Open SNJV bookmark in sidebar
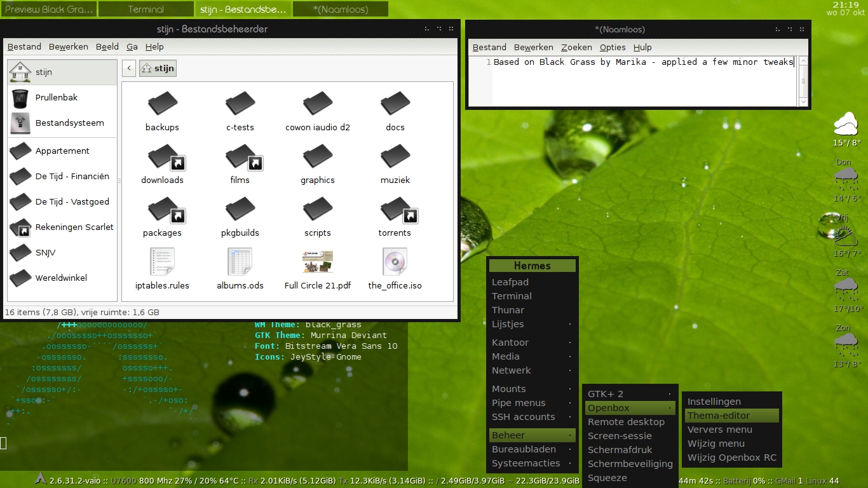The width and height of the screenshot is (868, 488). (62, 253)
